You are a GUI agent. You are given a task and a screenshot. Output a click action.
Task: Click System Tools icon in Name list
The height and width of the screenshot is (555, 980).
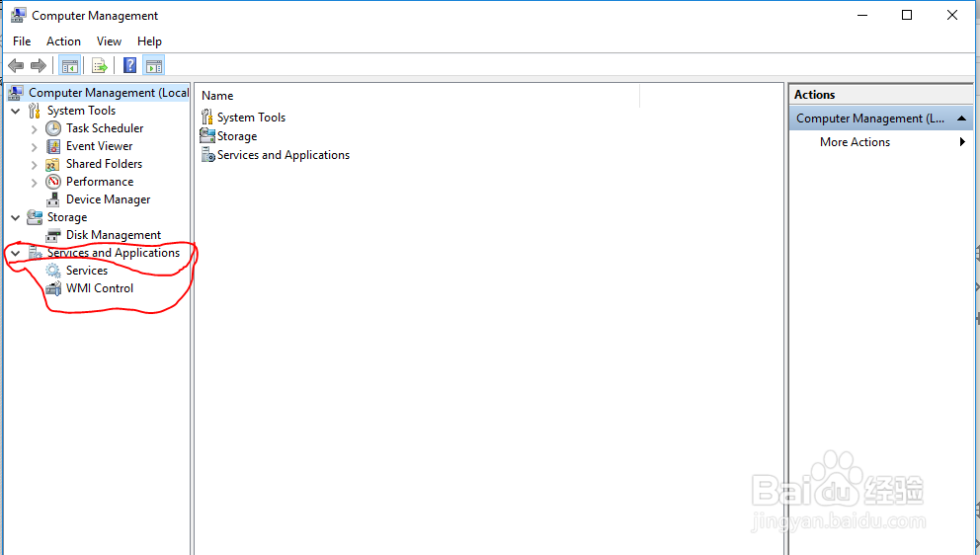pos(206,117)
